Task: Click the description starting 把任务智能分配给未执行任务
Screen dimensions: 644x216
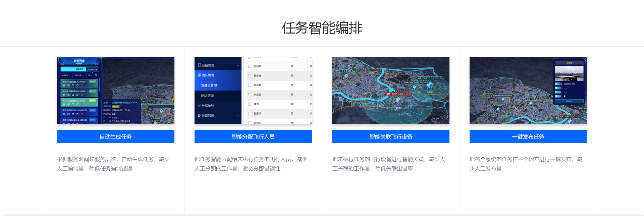Action: coord(251,164)
